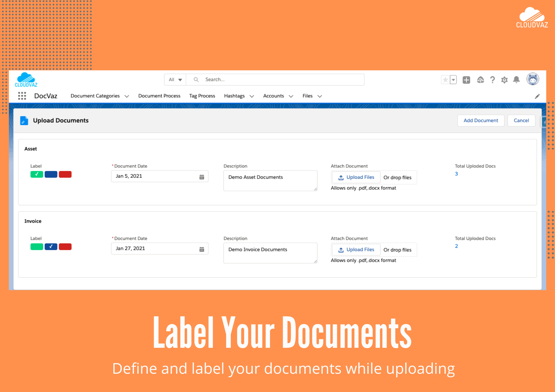Open the Astro avatar user menu
Viewport: 555px width, 392px height.
pos(533,79)
